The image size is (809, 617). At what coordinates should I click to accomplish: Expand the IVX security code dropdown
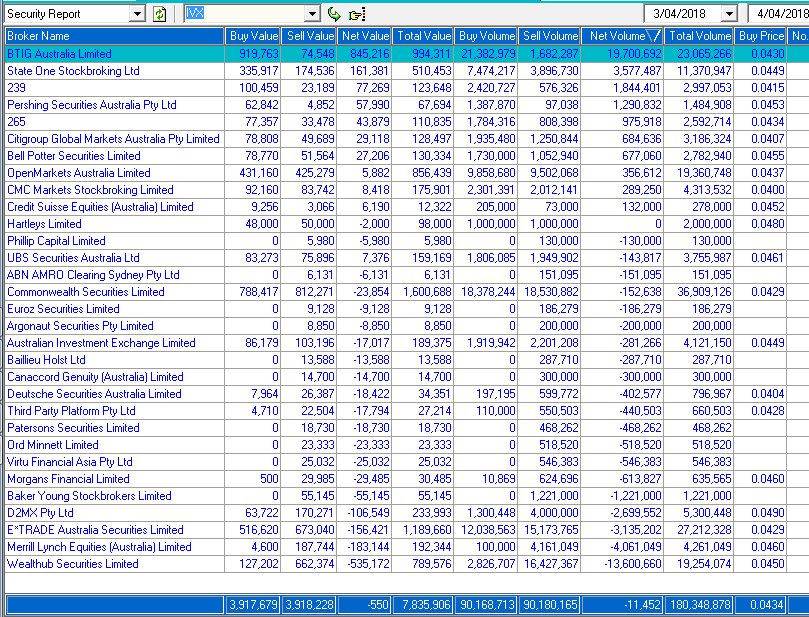(312, 14)
